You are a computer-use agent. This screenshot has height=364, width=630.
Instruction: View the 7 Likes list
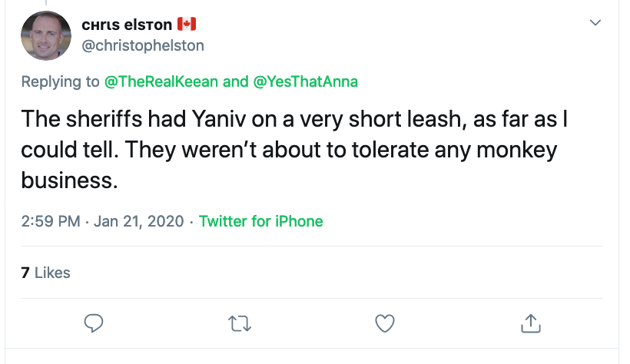coord(45,273)
